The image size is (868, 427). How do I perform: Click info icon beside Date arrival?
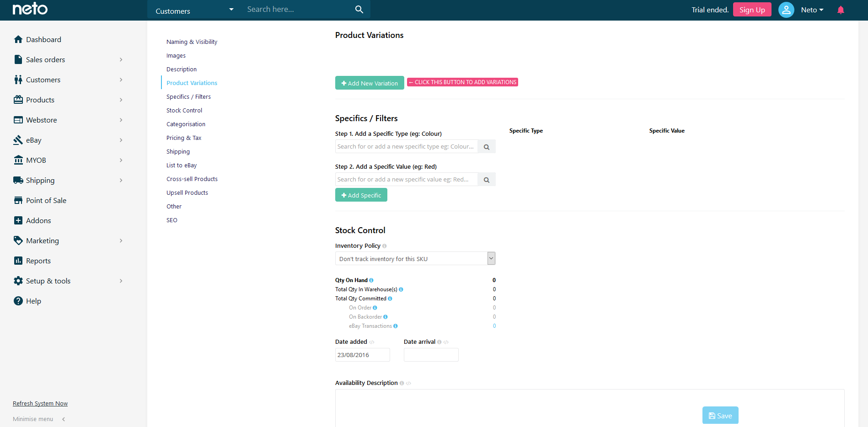tap(439, 342)
